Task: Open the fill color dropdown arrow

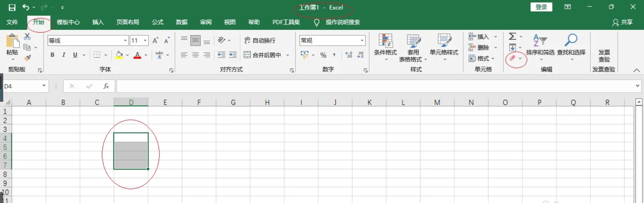Action: (127, 55)
